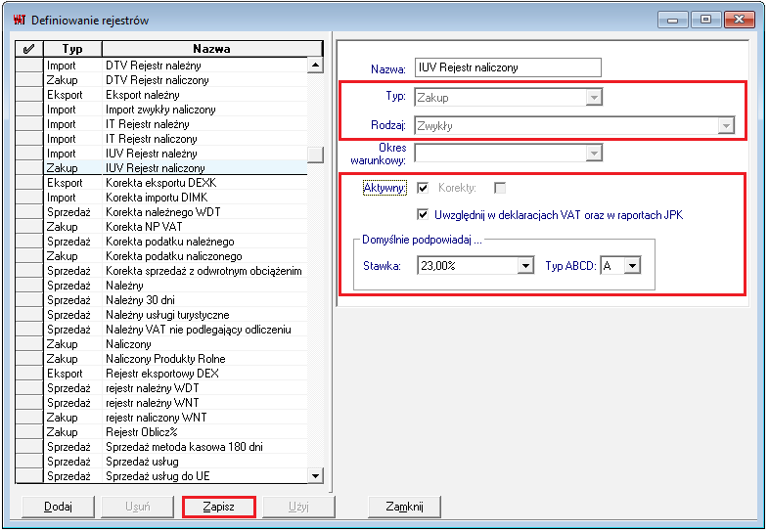Select row rejestr należny WDT
Viewport: 769px width, 532px height.
click(x=161, y=388)
